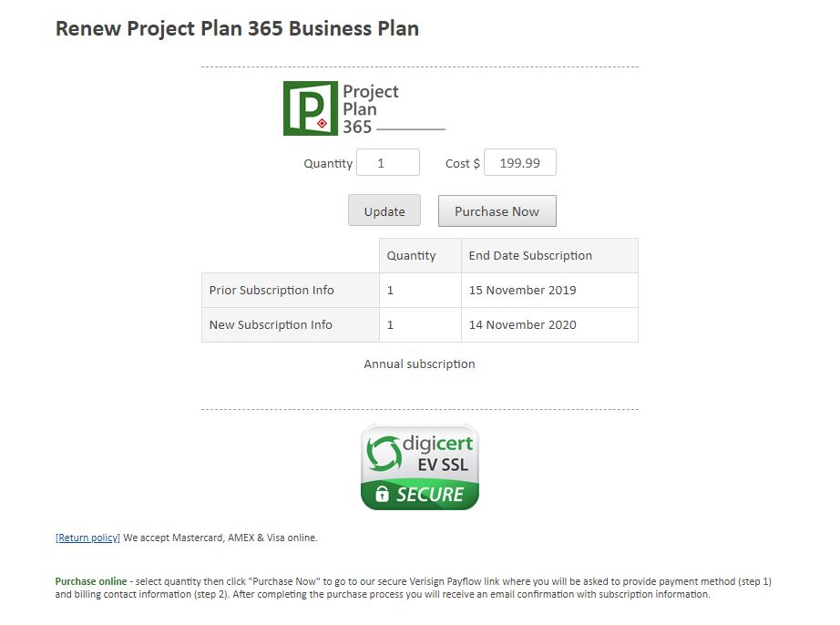Click the prior subscription quantity cell
Screen dimensions: 840x625
point(421,291)
